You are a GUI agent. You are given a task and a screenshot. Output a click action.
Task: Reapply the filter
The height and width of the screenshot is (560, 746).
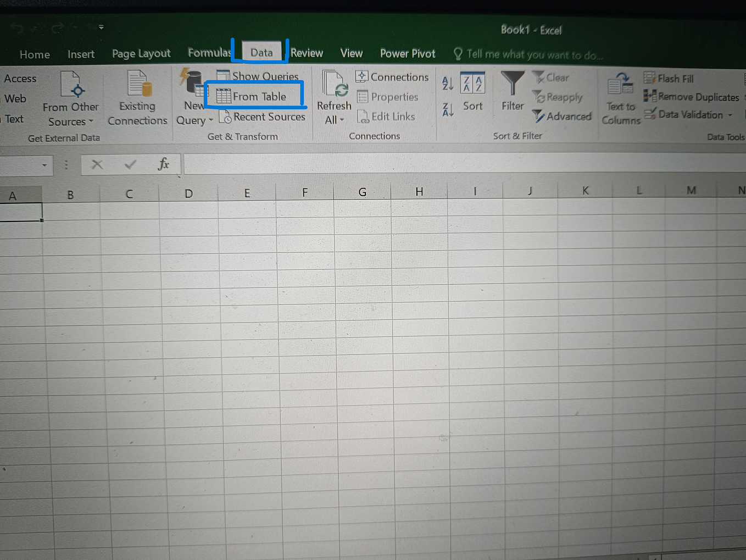[x=558, y=97]
